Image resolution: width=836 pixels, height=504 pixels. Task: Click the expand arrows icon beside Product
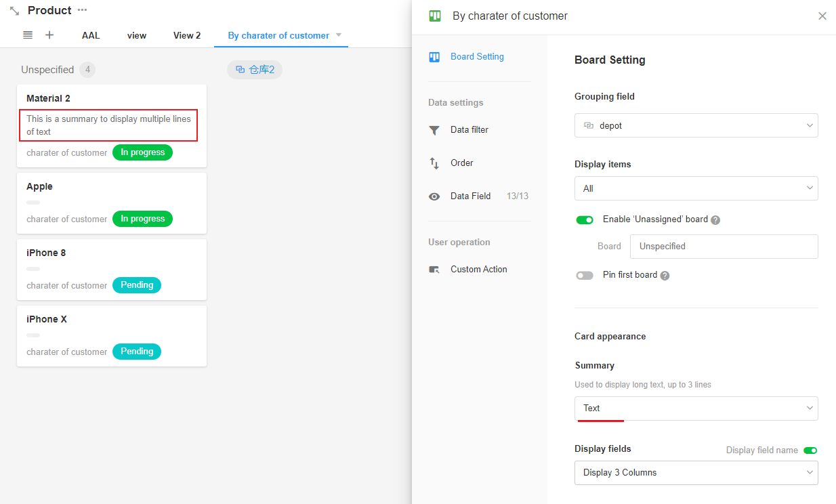click(14, 11)
